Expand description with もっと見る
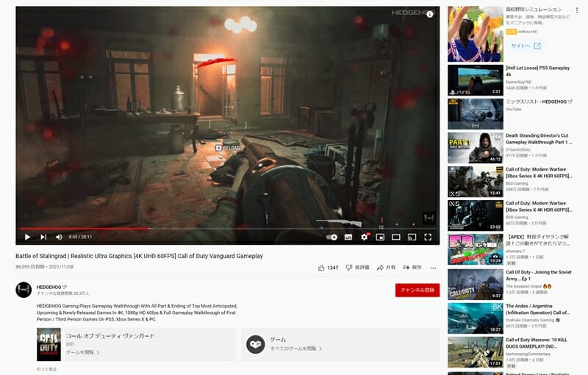 click(47, 369)
